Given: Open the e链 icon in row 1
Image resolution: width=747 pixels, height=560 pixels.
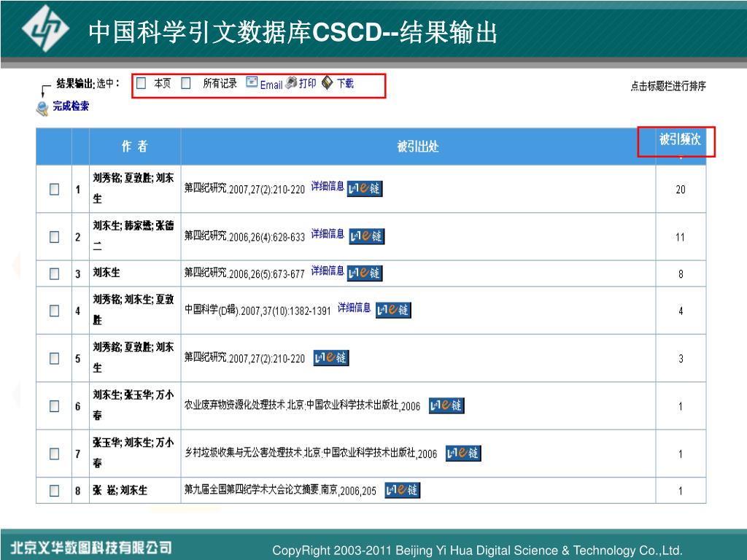Looking at the screenshot, I should pyautogui.click(x=364, y=188).
